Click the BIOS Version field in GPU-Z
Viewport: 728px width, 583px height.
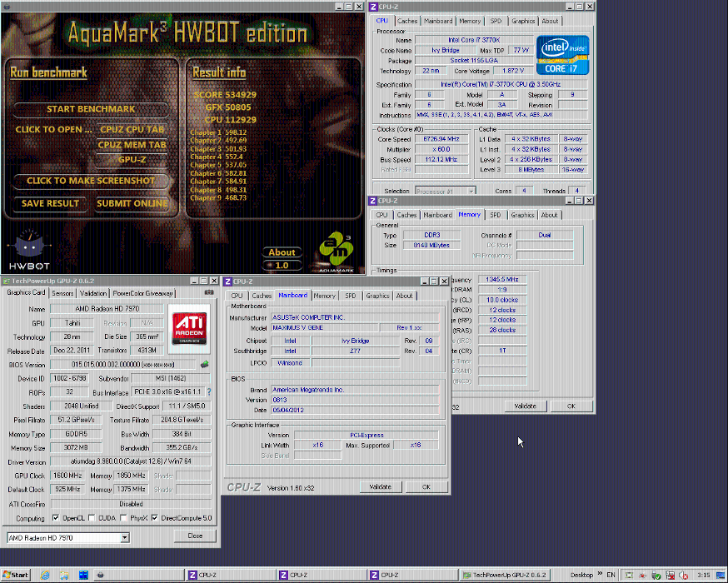pos(123,365)
